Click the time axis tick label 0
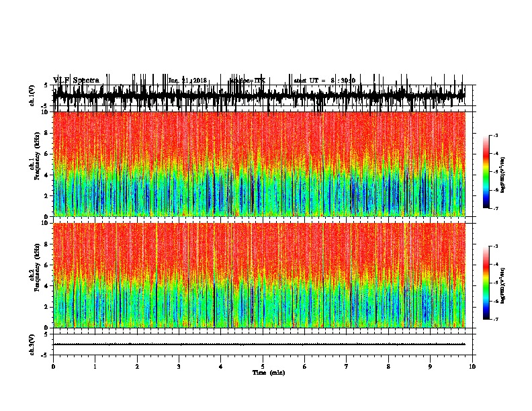This screenshot has height=411, width=532. tap(53, 367)
